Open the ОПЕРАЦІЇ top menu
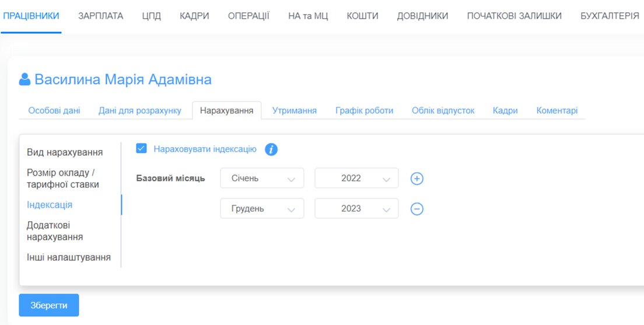 pos(249,16)
